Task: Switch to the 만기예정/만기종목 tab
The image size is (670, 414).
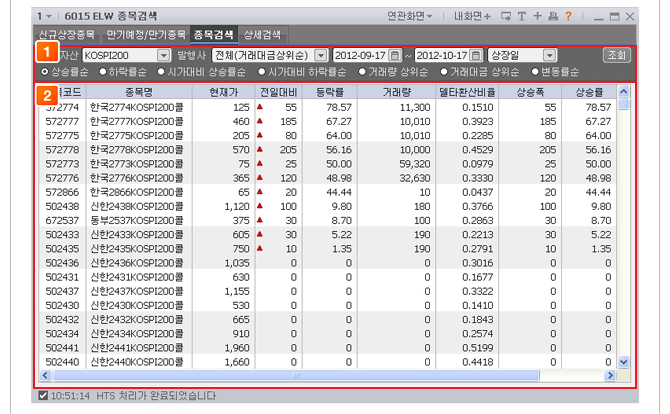Action: pos(145,35)
